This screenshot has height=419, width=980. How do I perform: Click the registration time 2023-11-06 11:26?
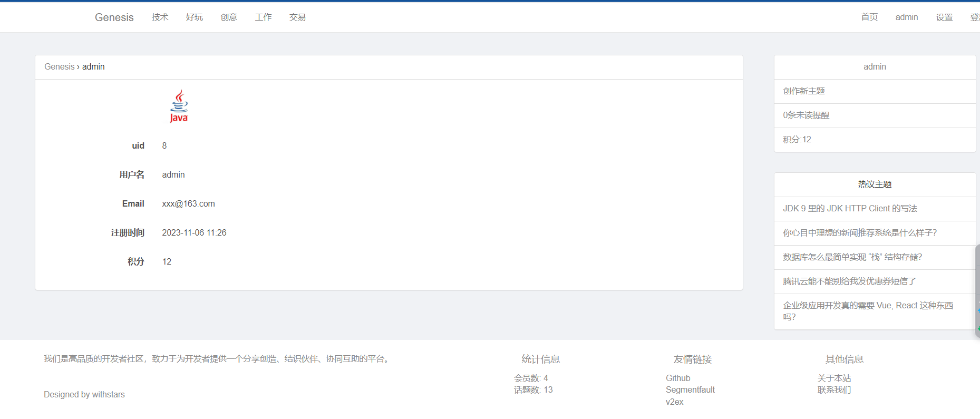(194, 233)
